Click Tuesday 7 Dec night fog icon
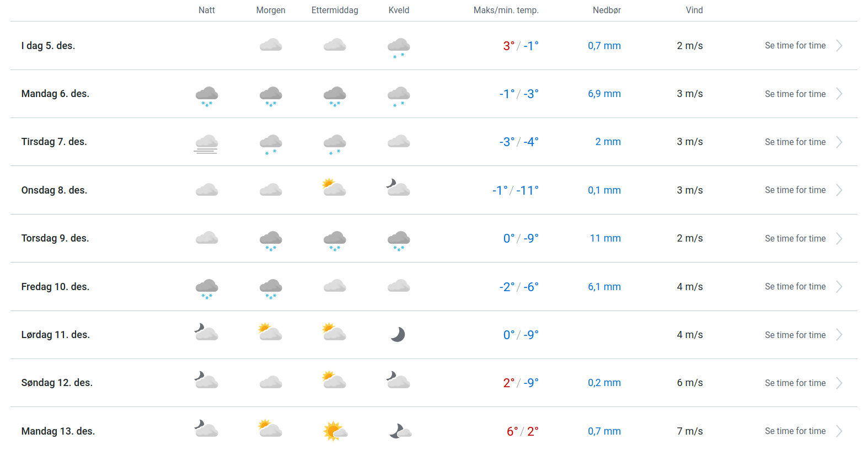This screenshot has width=868, height=455. [x=206, y=143]
